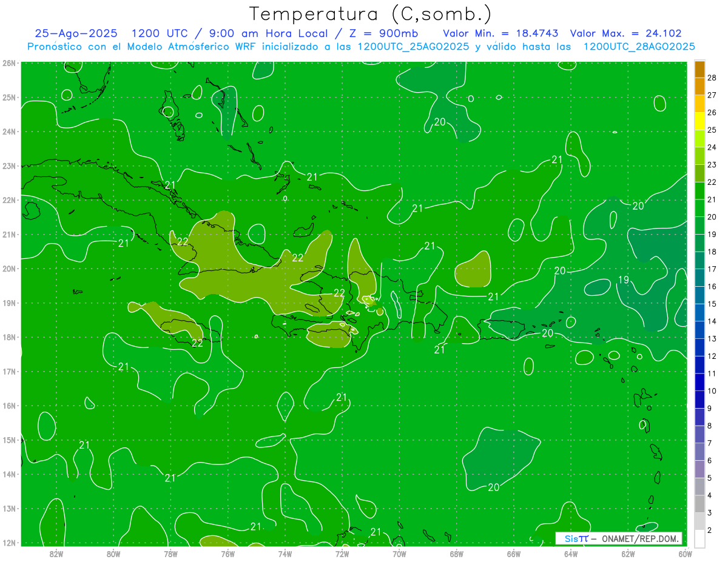This screenshot has height=562, width=728.
Task: Click the "Temperatura (C,somb.)" chart title
Action: tap(370, 14)
